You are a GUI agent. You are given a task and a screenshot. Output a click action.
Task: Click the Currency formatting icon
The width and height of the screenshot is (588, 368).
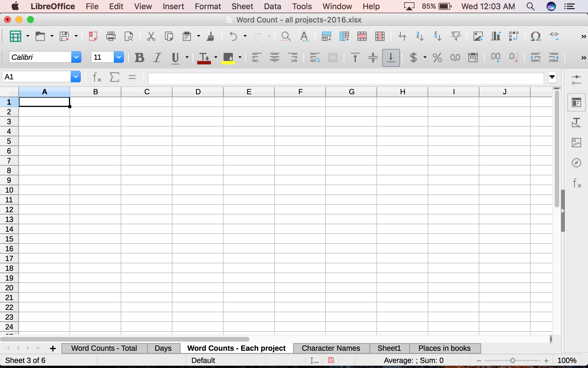coord(413,57)
